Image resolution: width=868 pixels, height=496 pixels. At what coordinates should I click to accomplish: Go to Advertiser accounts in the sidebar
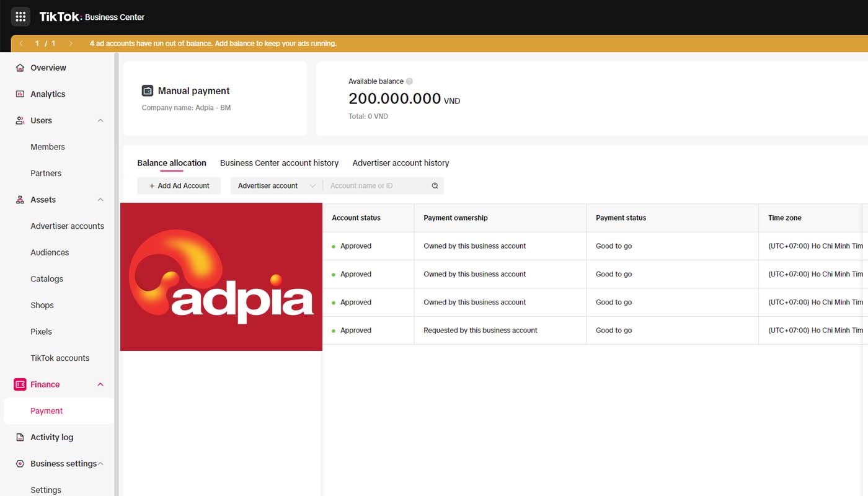(68, 226)
